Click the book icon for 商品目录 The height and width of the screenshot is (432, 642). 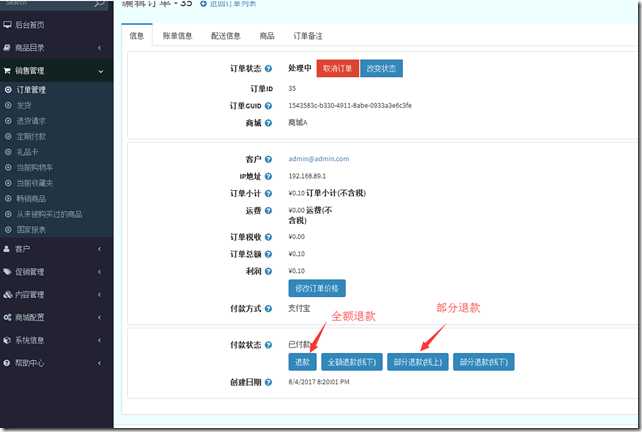pyautogui.click(x=7, y=47)
